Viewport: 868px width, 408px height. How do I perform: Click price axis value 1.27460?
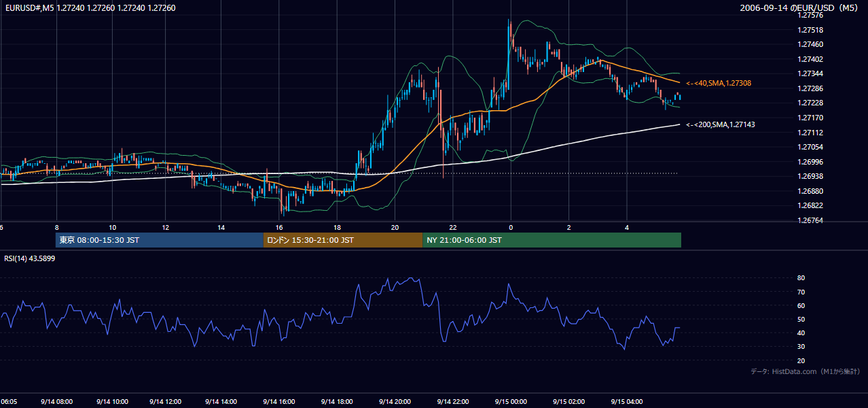[810, 45]
